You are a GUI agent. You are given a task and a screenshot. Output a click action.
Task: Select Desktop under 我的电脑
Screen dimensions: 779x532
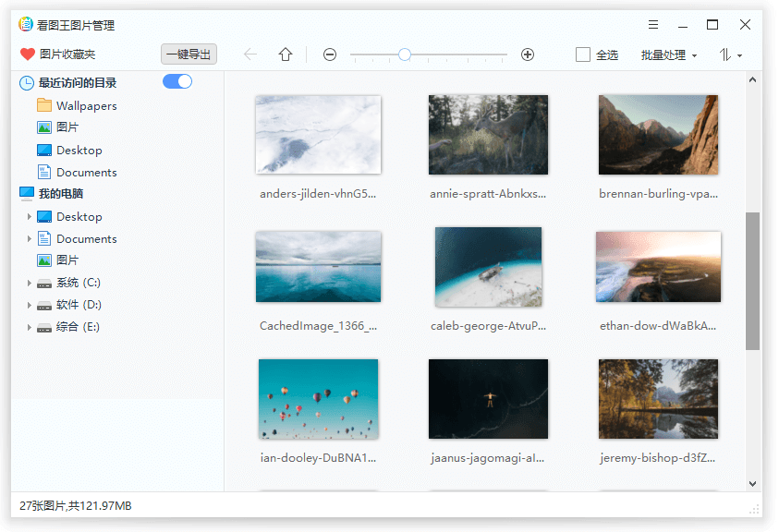pos(79,216)
